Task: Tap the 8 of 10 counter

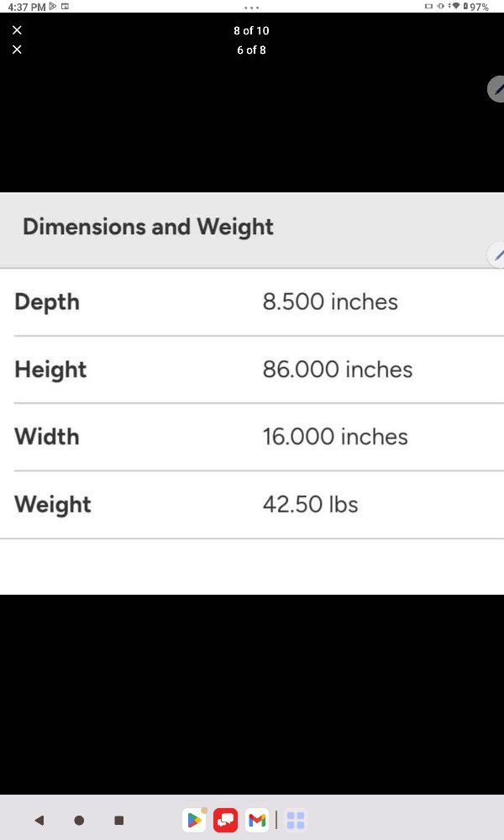Action: pyautogui.click(x=251, y=30)
